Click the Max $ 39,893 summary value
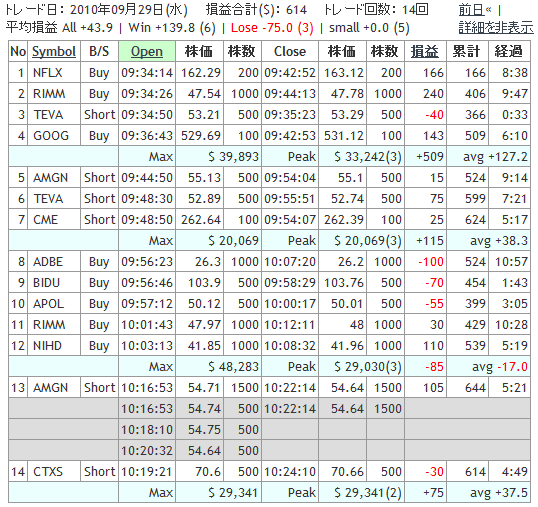 tap(233, 157)
